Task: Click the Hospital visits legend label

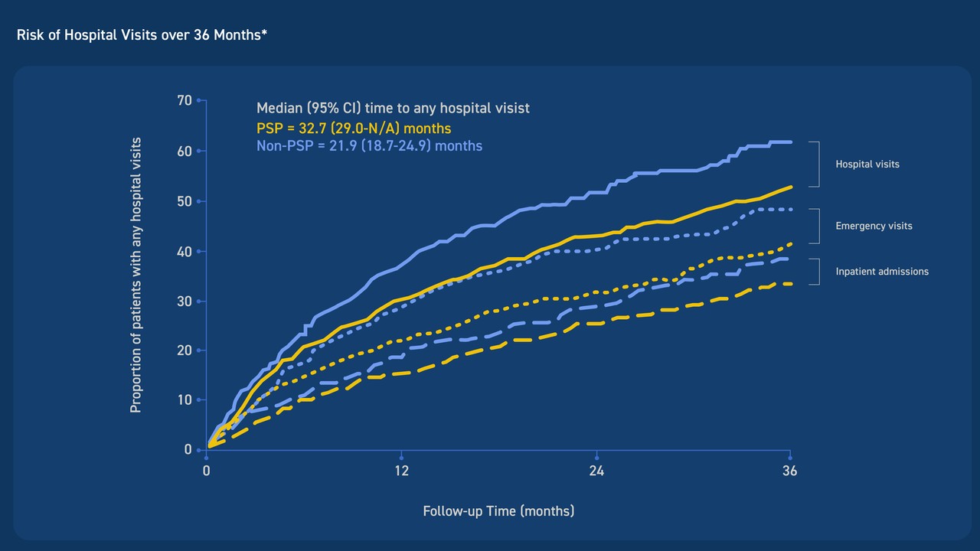Action: (x=867, y=164)
